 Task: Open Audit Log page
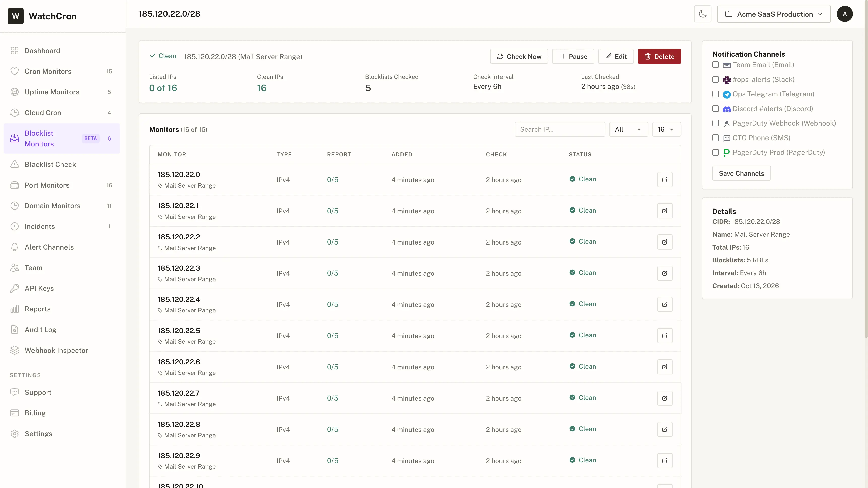62,330
